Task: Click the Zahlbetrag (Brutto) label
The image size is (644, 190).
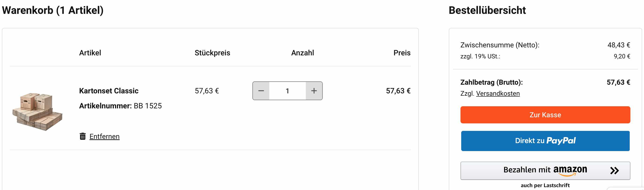Action: point(491,82)
